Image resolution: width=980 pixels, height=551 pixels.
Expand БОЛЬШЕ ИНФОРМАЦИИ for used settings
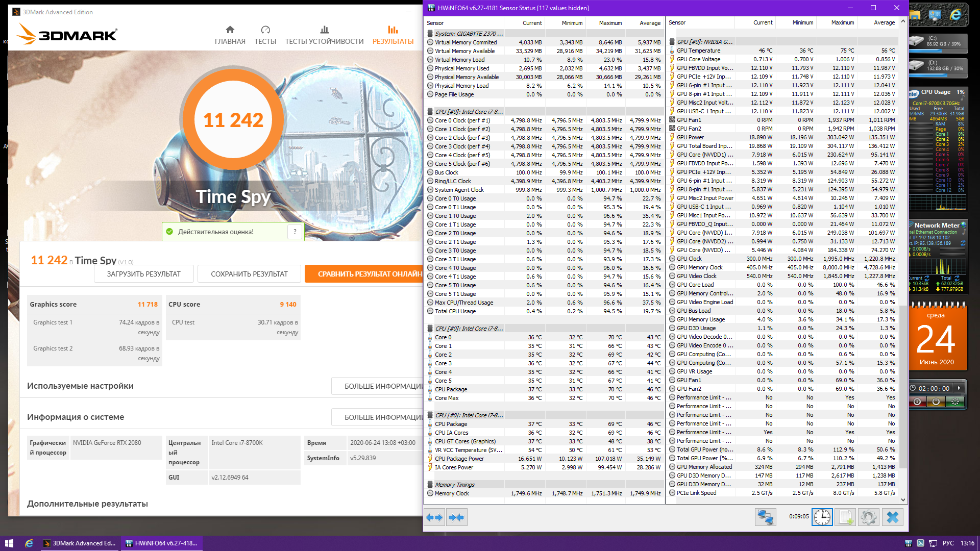click(x=378, y=386)
